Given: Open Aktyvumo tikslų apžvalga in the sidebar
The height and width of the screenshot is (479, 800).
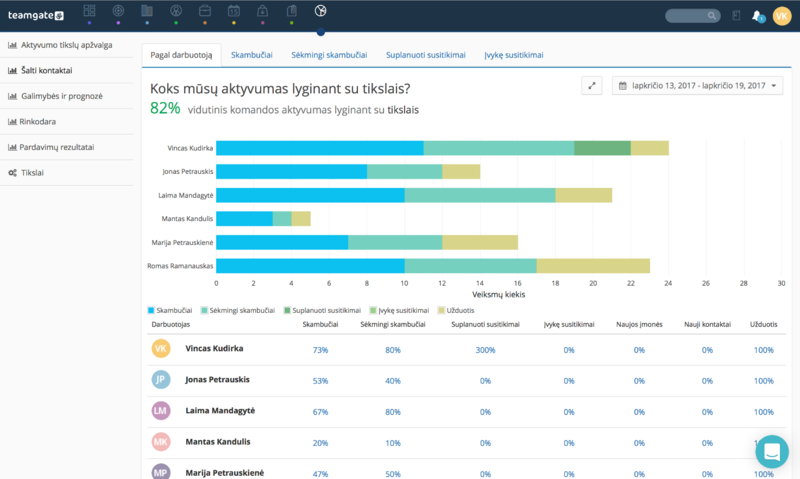Looking at the screenshot, I should click(x=66, y=45).
